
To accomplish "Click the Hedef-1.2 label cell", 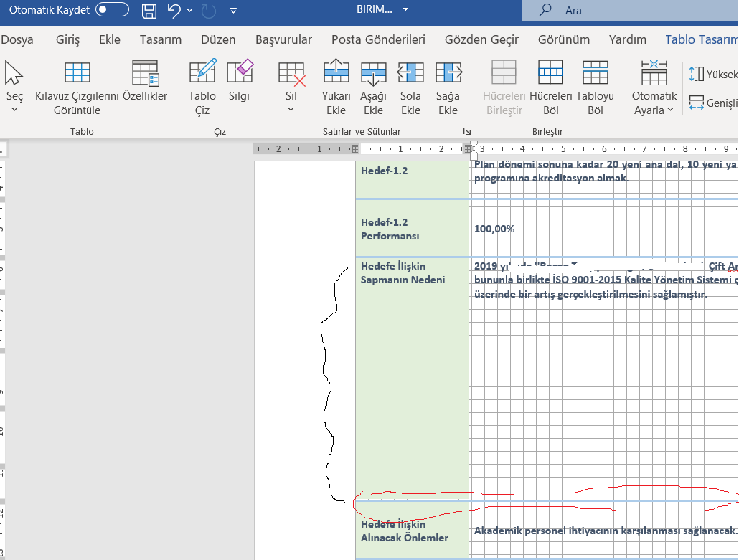I will coord(413,179).
